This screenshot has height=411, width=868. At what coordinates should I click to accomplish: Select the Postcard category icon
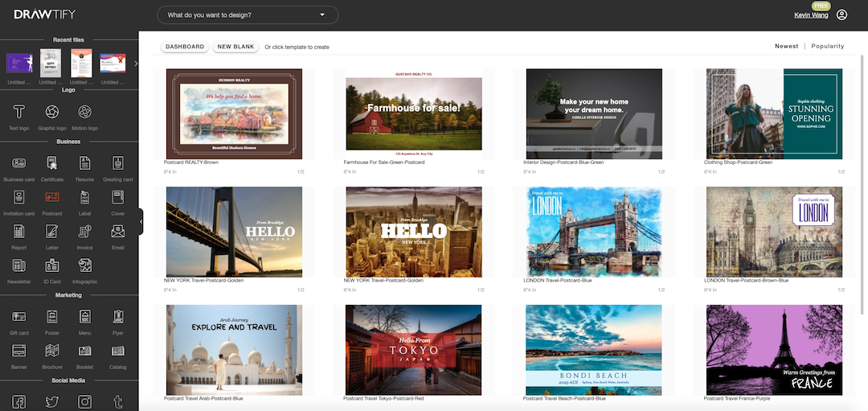coord(52,196)
